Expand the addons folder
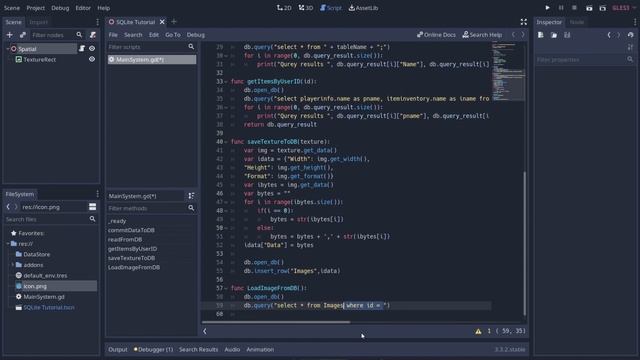 coord(13,265)
